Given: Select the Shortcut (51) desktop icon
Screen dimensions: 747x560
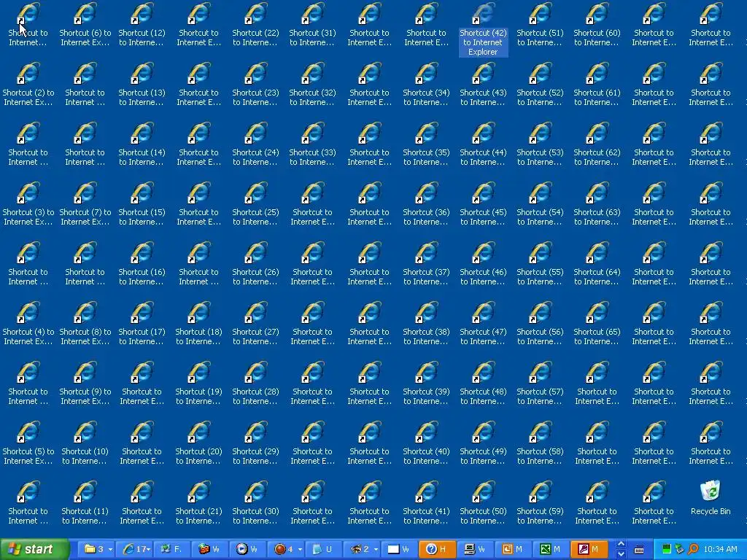Looking at the screenshot, I should click(x=541, y=24).
